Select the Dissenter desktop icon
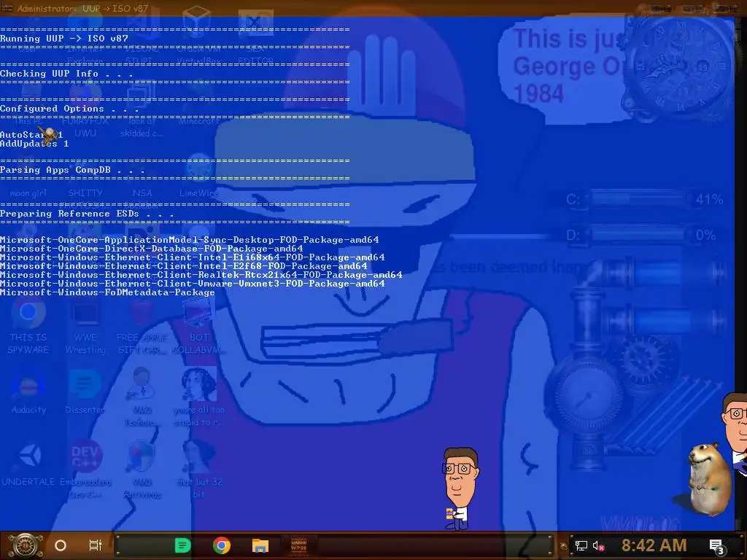The height and width of the screenshot is (560, 747). 85,392
